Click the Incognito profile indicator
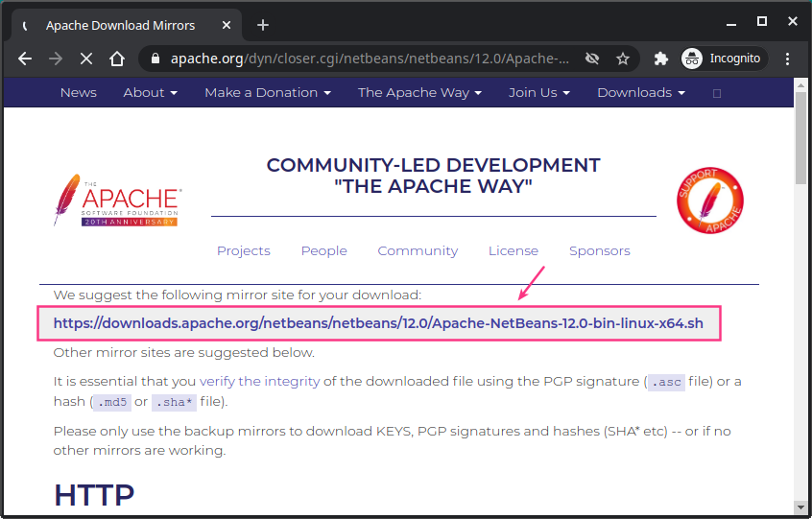The height and width of the screenshot is (519, 812). [x=724, y=59]
